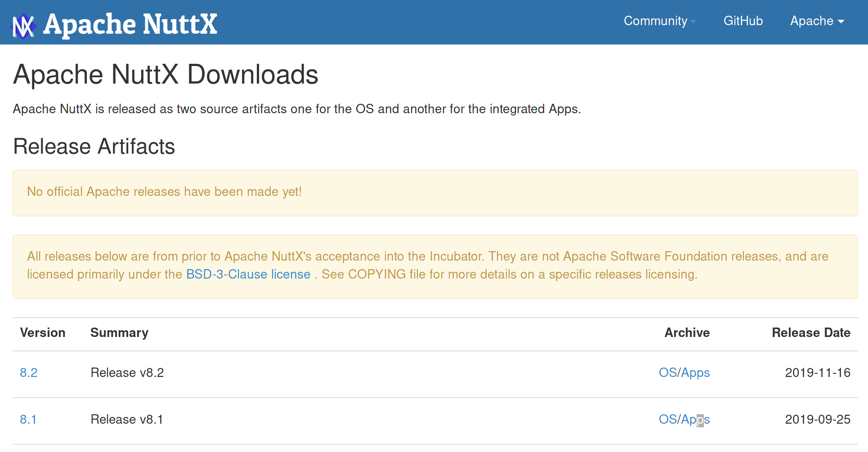This screenshot has width=868, height=452.
Task: Select the 'Release v8.2' summary text
Action: pos(127,372)
